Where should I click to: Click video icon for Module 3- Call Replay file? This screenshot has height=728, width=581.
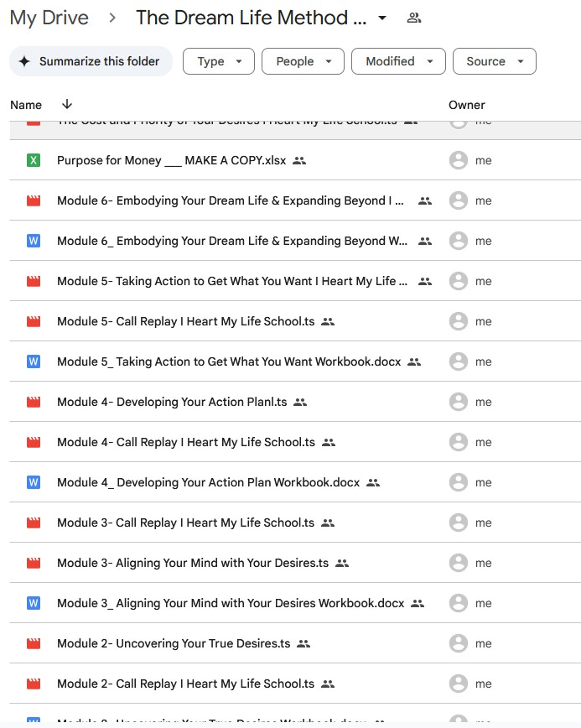click(x=34, y=523)
